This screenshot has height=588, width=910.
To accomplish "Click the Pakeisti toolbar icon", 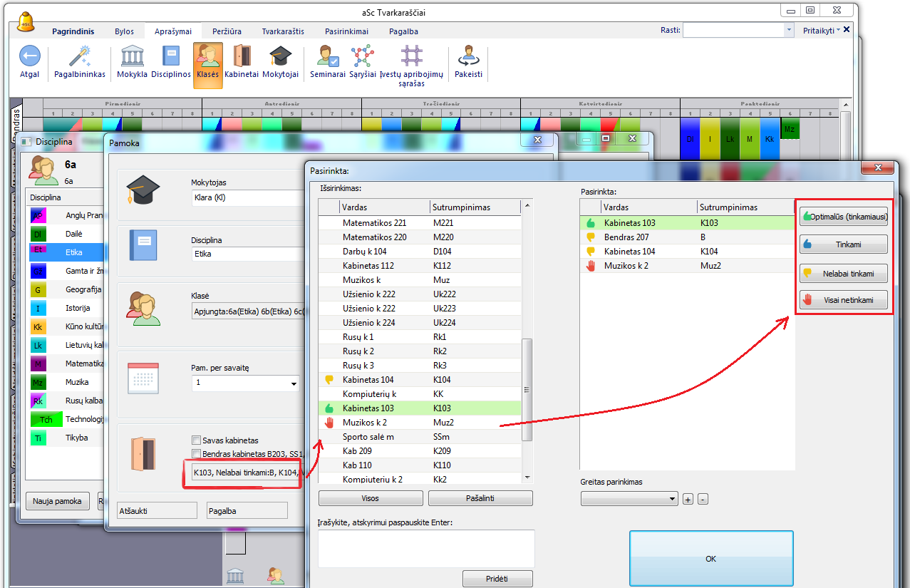I will tap(468, 57).
